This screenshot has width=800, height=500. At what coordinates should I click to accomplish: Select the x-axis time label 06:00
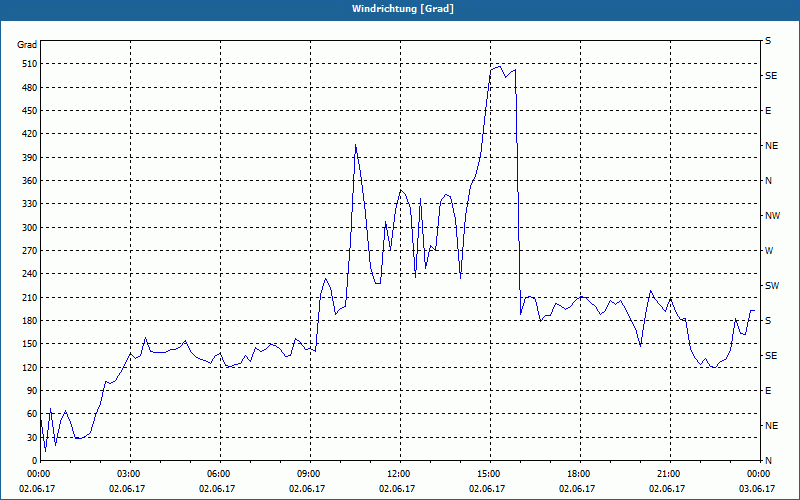(220, 474)
